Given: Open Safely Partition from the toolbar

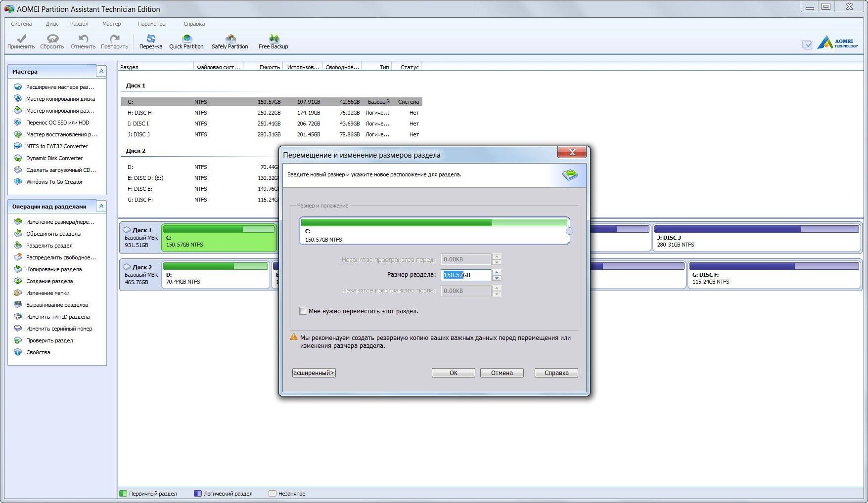Looking at the screenshot, I should pyautogui.click(x=230, y=42).
